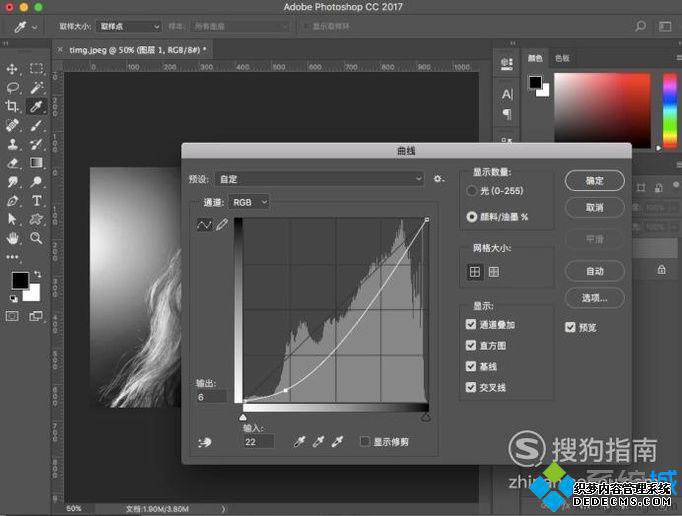The width and height of the screenshot is (682, 516).
Task: Select the Eraser tool
Action: click(x=12, y=163)
